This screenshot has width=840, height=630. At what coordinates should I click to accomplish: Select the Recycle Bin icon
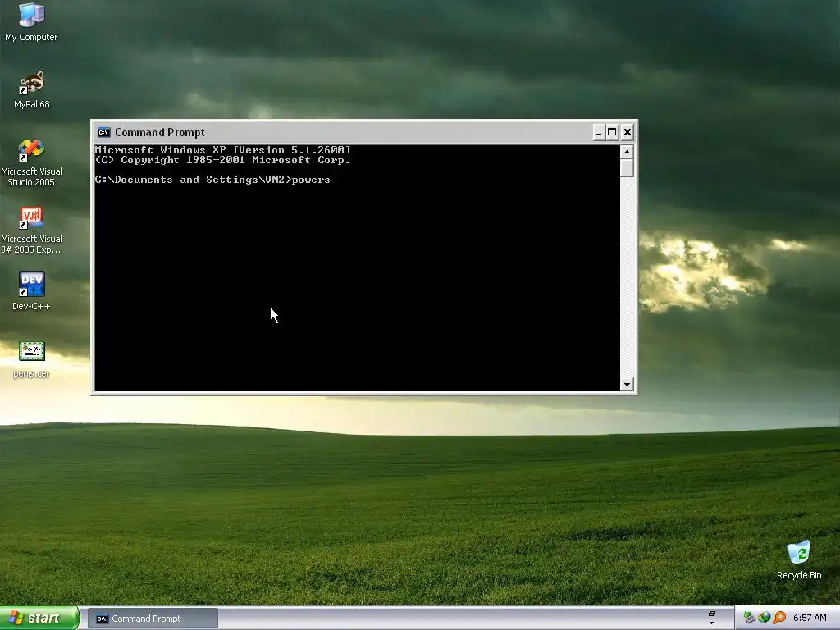(x=799, y=559)
